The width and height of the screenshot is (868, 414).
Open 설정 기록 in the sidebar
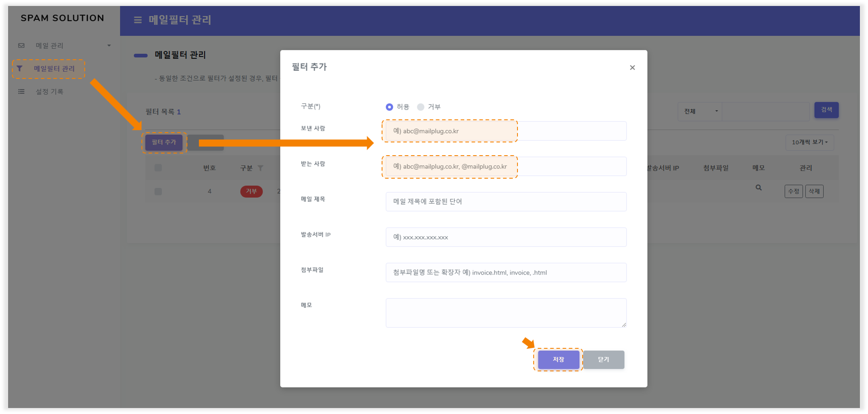click(49, 92)
